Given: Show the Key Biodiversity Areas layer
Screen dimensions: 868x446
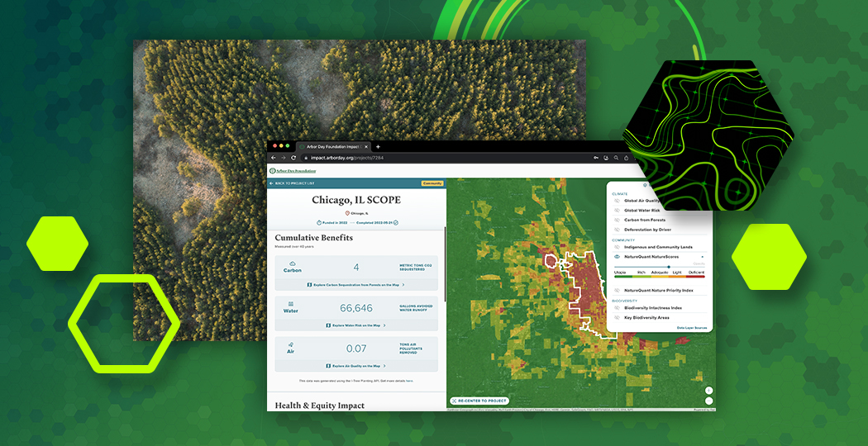Looking at the screenshot, I should (x=617, y=318).
